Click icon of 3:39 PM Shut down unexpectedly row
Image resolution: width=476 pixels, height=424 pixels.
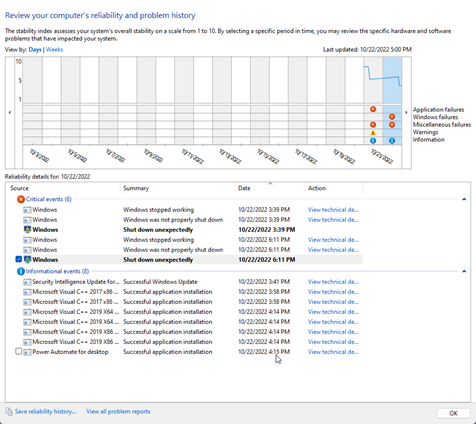27,230
